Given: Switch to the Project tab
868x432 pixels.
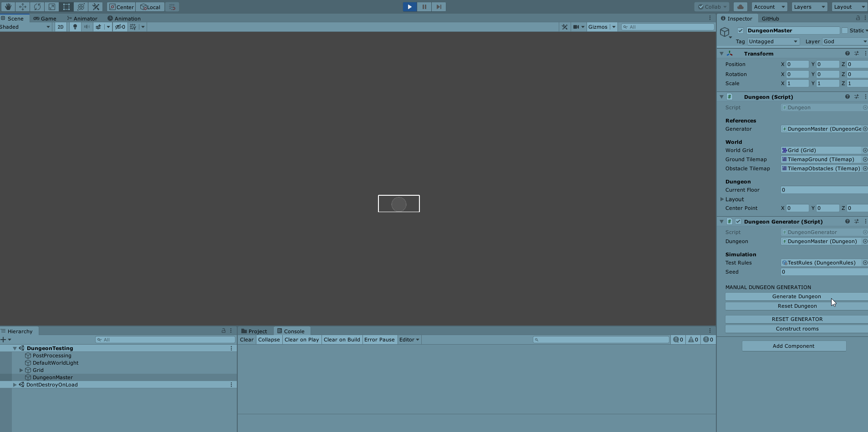Looking at the screenshot, I should (x=254, y=331).
